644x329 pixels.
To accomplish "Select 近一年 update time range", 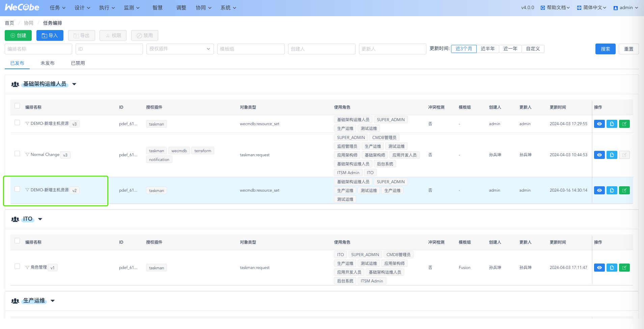I will 510,49.
